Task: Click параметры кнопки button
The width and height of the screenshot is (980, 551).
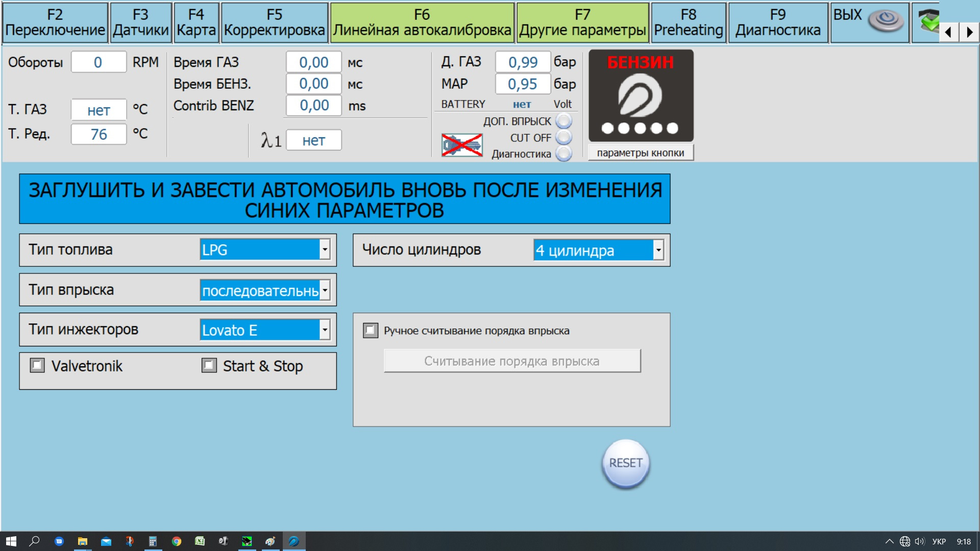Action: pyautogui.click(x=641, y=153)
